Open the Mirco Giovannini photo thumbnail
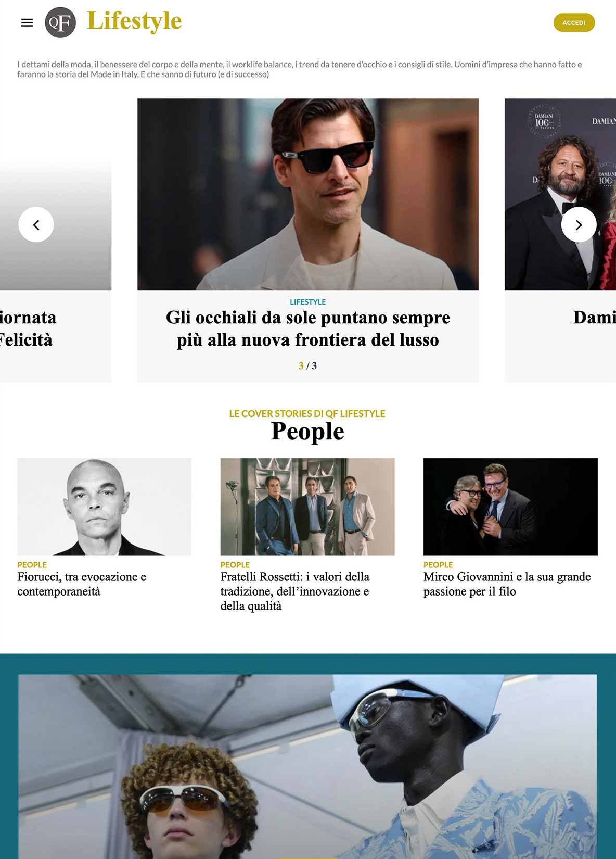Screen dimensions: 616x859 [510, 507]
